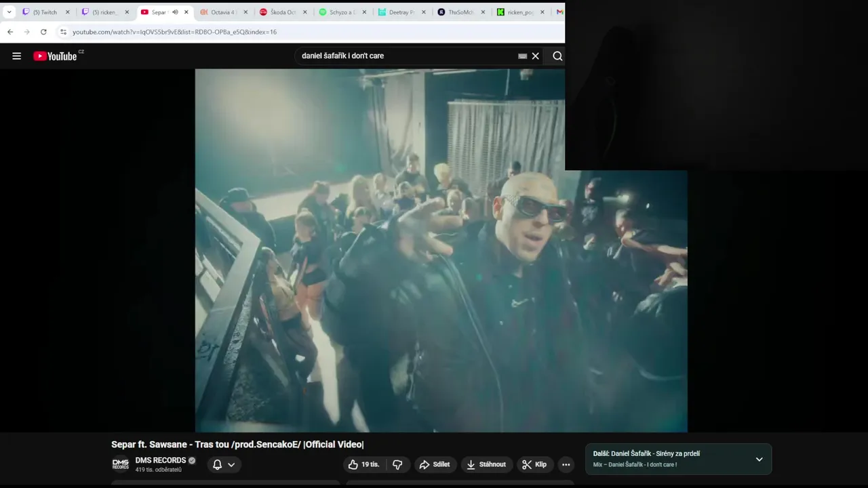Dislike the video with thumbs-down
The height and width of the screenshot is (488, 868).
pyautogui.click(x=397, y=464)
